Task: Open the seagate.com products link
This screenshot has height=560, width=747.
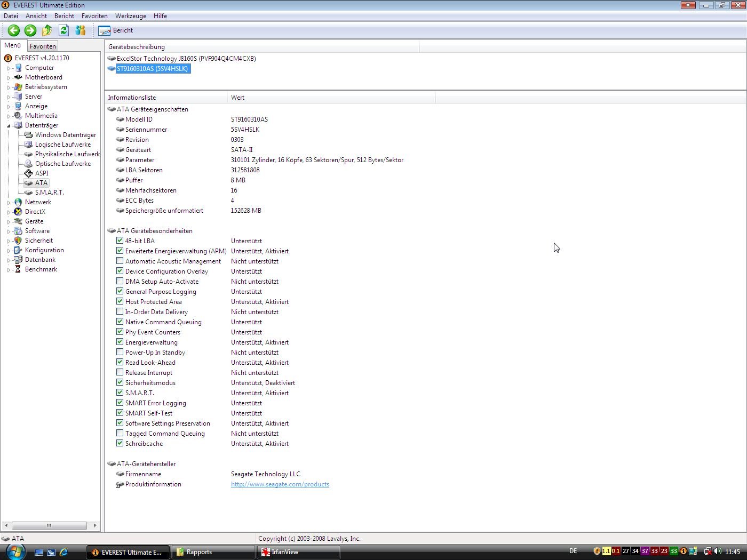Action: (280, 484)
